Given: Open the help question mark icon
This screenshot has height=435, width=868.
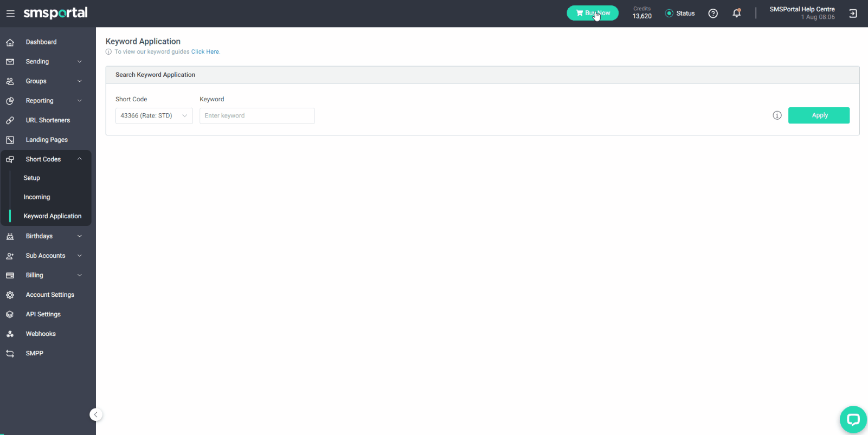Looking at the screenshot, I should (713, 14).
